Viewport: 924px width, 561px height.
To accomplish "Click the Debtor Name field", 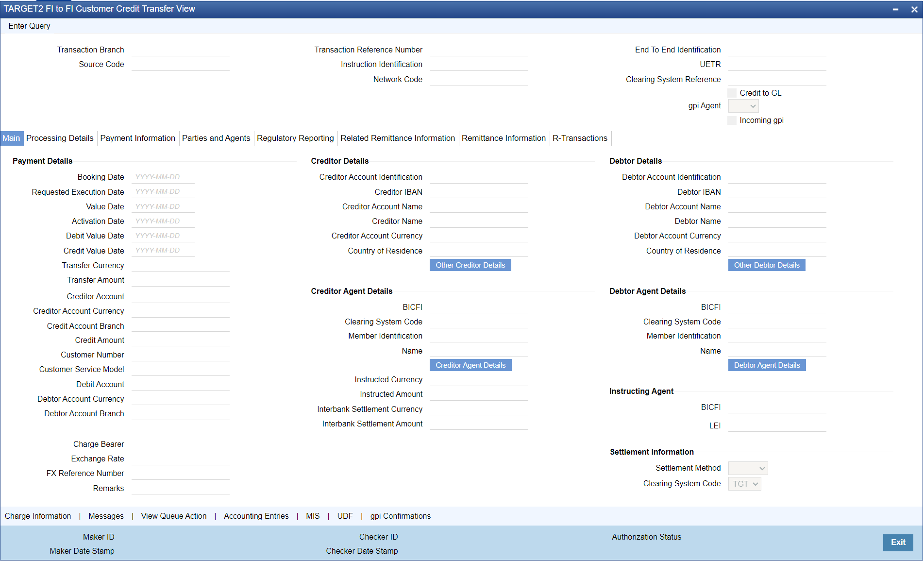I will click(777, 221).
